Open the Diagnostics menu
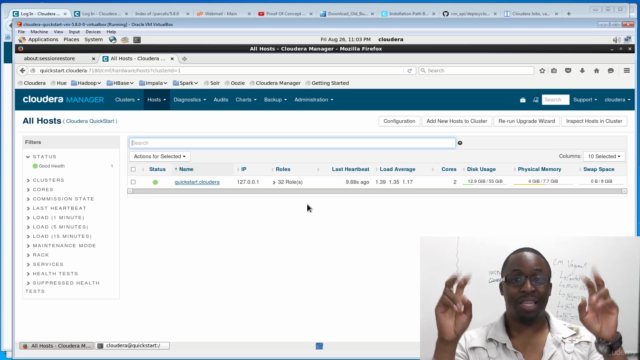This screenshot has width=640, height=360. coord(189,100)
